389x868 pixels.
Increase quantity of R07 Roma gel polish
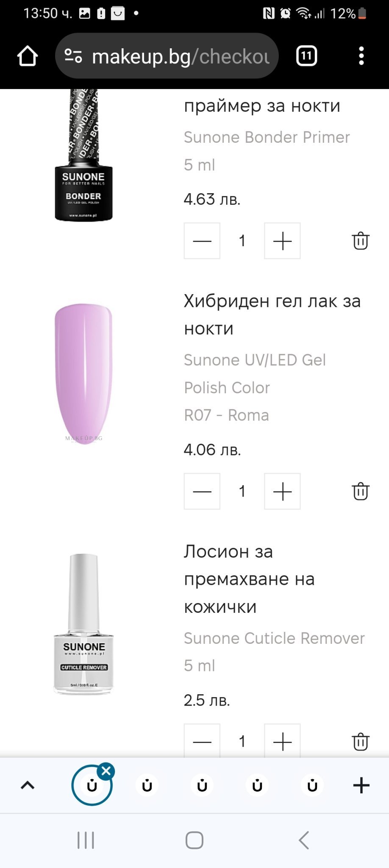(282, 491)
